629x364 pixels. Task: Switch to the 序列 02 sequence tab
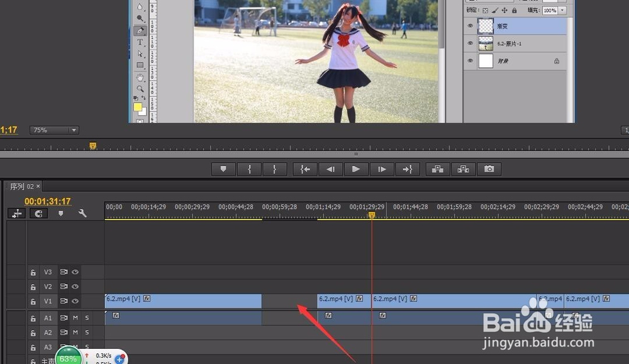pos(22,187)
